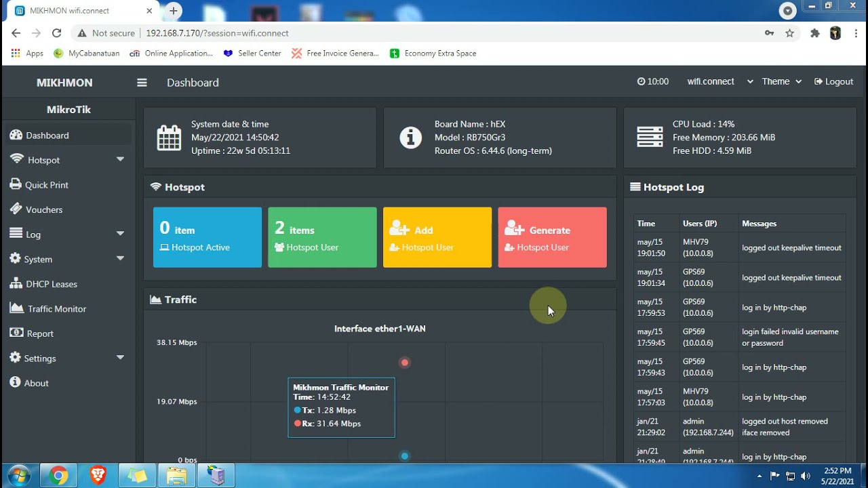Bookmark this page with star icon
This screenshot has height=488, width=868.
pos(789,33)
